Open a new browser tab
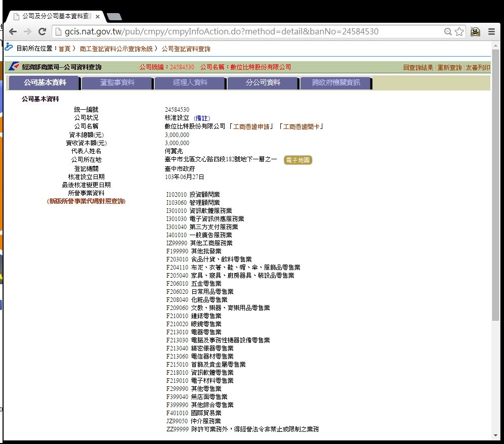 (x=114, y=16)
